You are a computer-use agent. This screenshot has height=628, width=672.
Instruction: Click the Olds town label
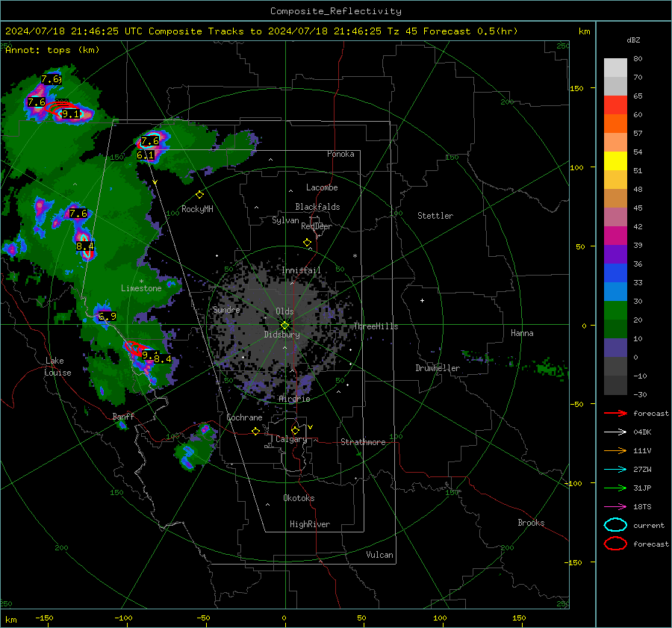284,311
